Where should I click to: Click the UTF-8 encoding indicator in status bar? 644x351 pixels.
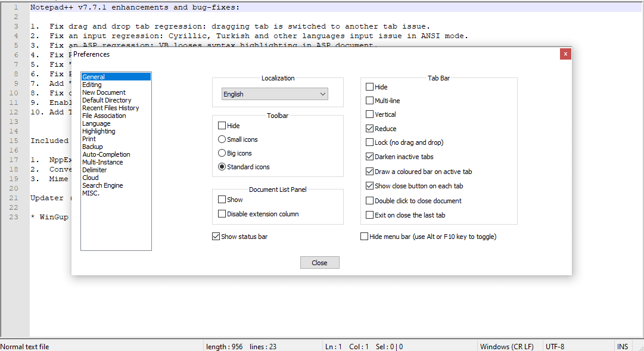point(555,346)
